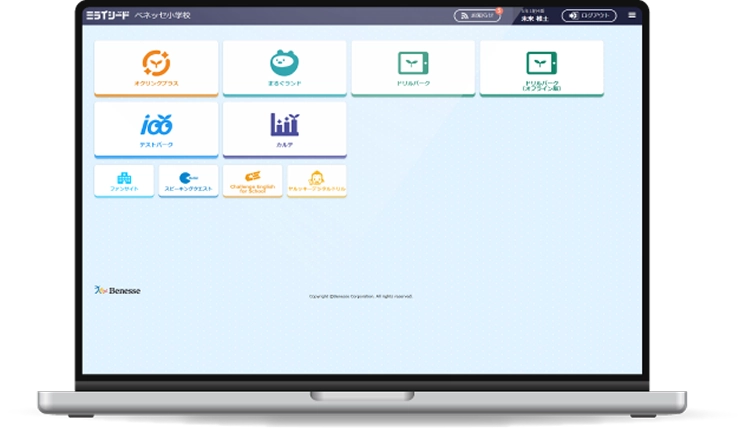Click the Benesse logo in the footer
This screenshot has height=428, width=746.
pos(117,290)
